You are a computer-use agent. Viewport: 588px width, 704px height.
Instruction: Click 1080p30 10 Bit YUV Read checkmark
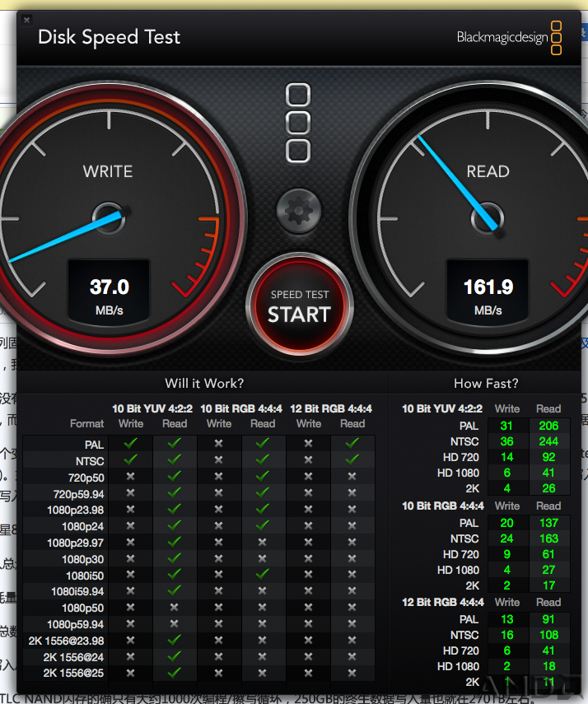coord(175,558)
